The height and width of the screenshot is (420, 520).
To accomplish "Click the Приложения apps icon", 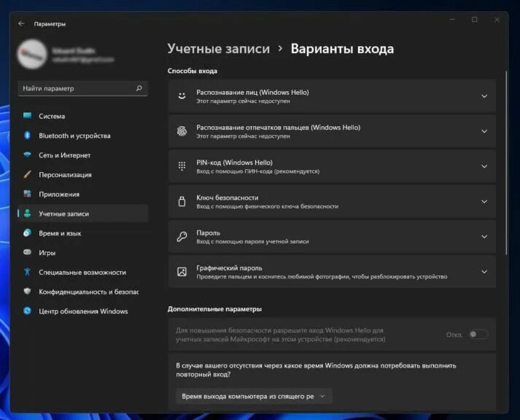I will coord(28,194).
